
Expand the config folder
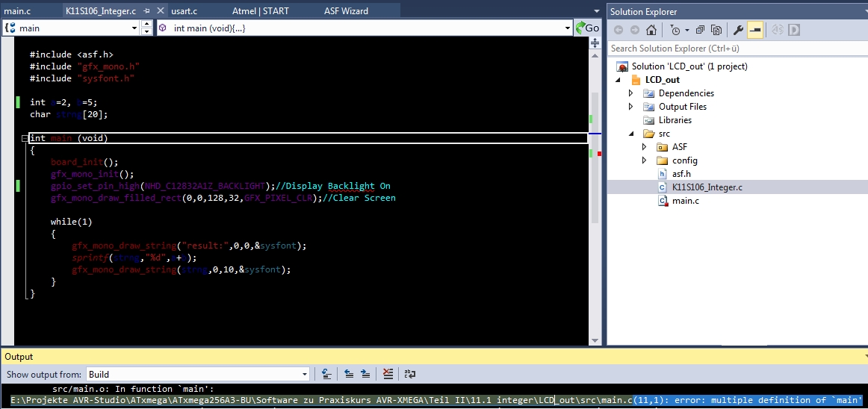(644, 160)
